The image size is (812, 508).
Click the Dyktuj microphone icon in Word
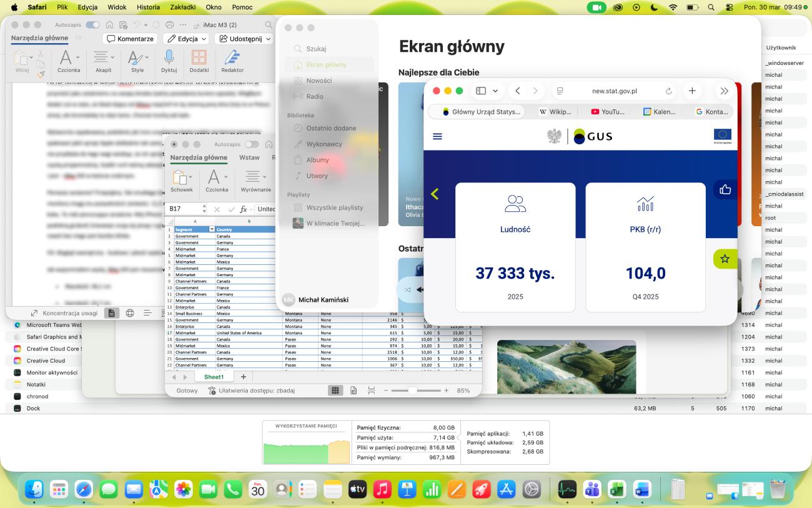[169, 58]
